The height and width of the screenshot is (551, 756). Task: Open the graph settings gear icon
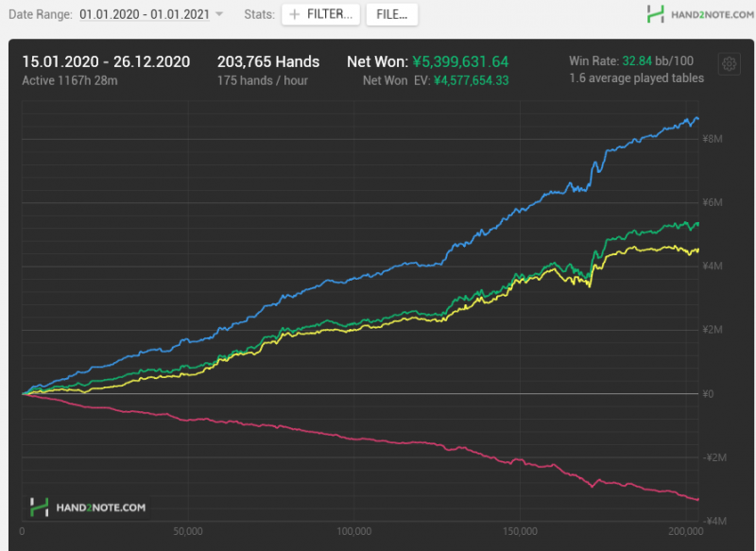(x=729, y=64)
